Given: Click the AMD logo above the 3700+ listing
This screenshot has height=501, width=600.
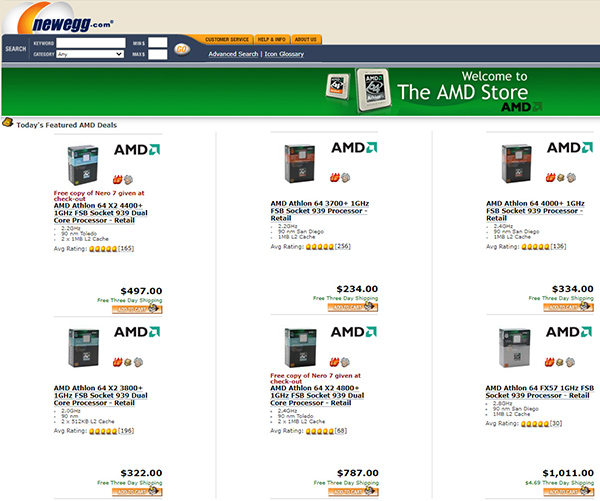Looking at the screenshot, I should point(354,148).
